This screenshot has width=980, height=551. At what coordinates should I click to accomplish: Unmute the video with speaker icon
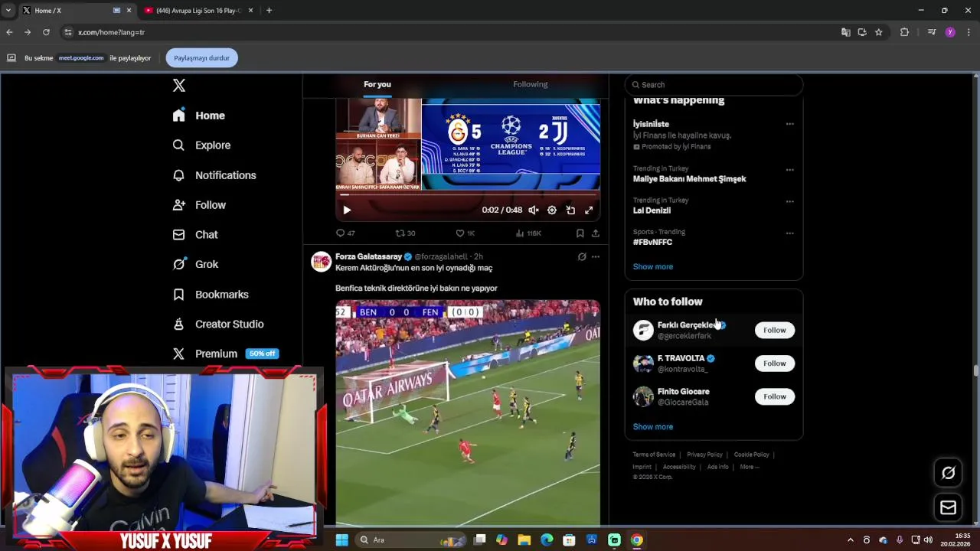(x=534, y=210)
